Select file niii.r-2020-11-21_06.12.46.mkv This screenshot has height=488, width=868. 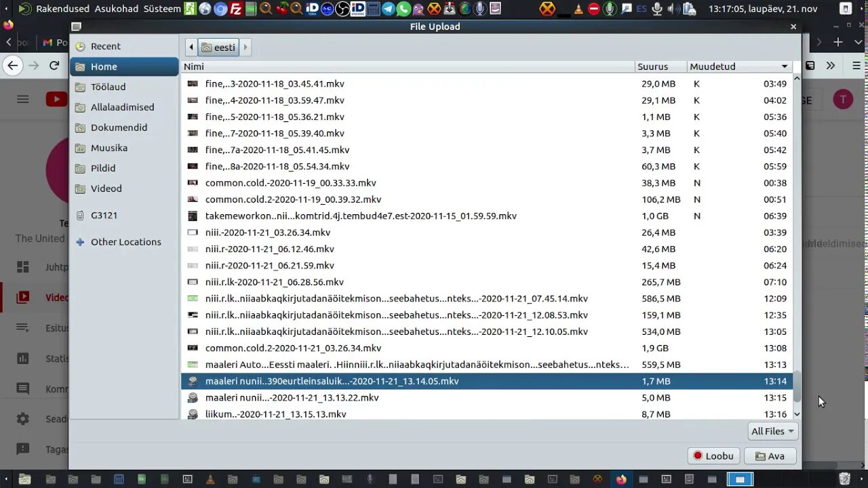pos(486,249)
